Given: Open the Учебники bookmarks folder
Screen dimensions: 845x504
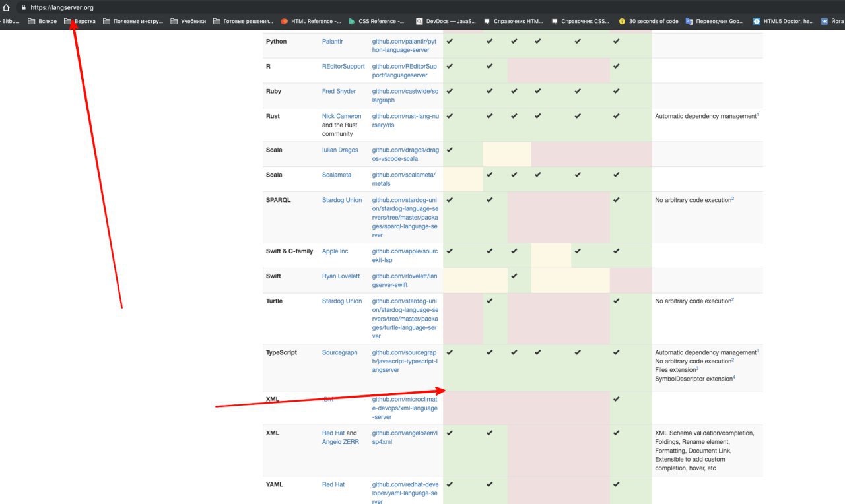Looking at the screenshot, I should (x=188, y=21).
